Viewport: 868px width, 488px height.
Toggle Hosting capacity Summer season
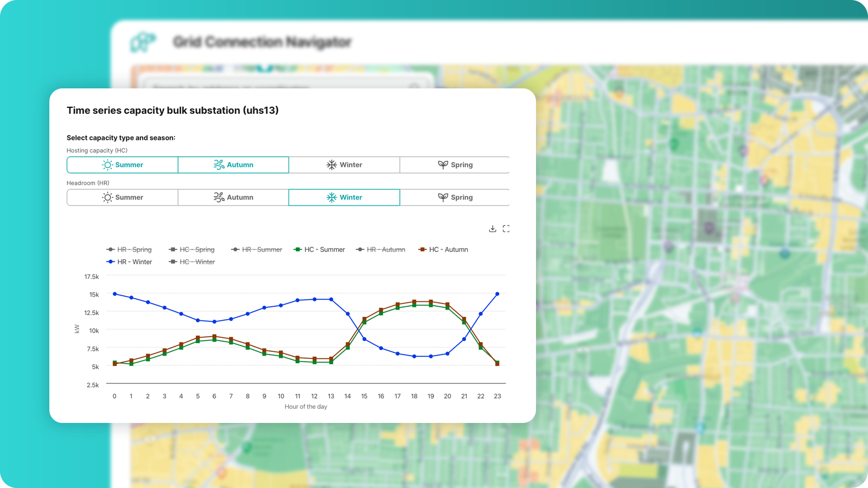(123, 165)
